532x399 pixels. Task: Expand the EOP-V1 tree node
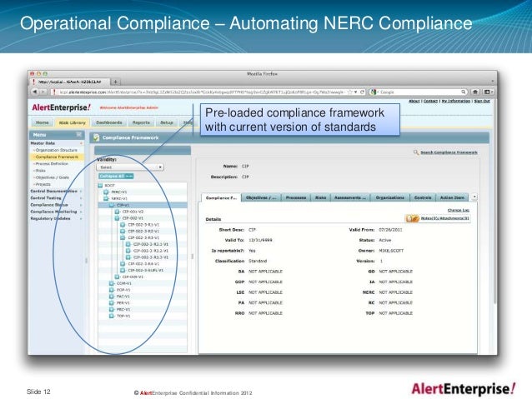coord(111,290)
